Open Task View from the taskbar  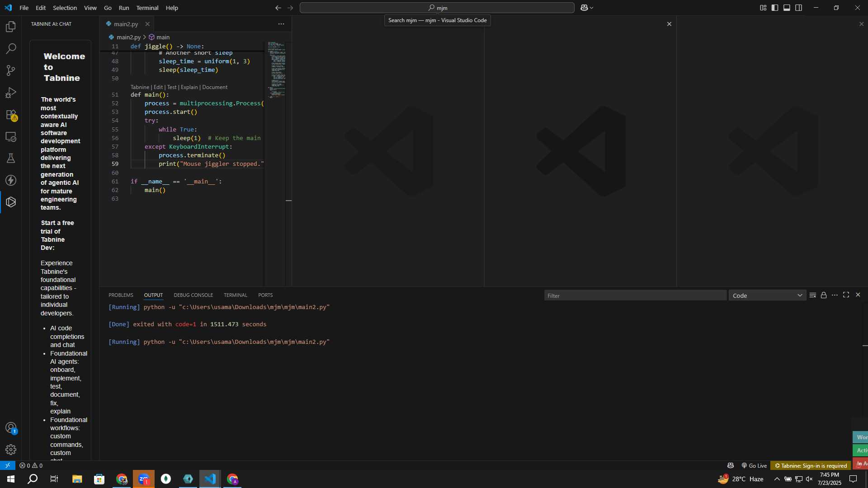pyautogui.click(x=54, y=479)
